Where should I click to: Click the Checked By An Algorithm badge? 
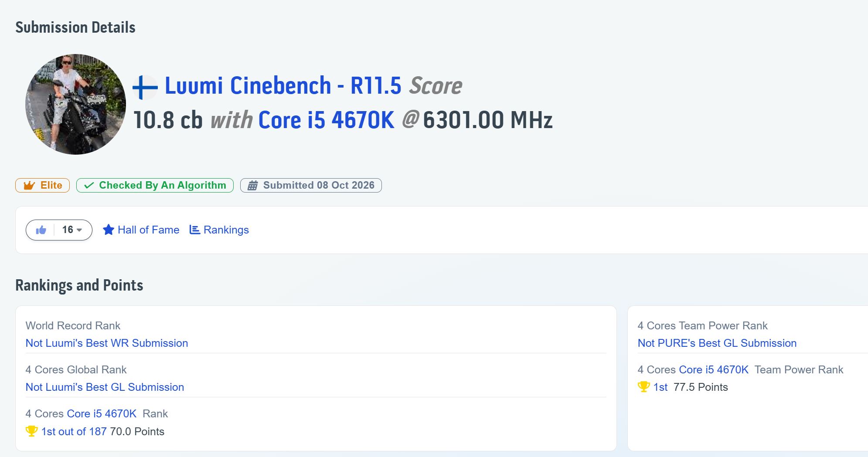[x=155, y=185]
